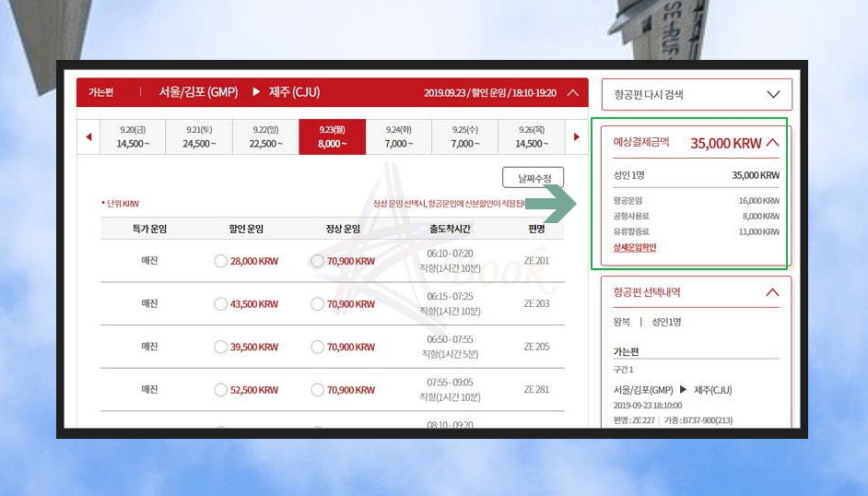The image size is (868, 496).
Task: Click the 왕복 | 성인1명 trip summary
Action: [647, 322]
